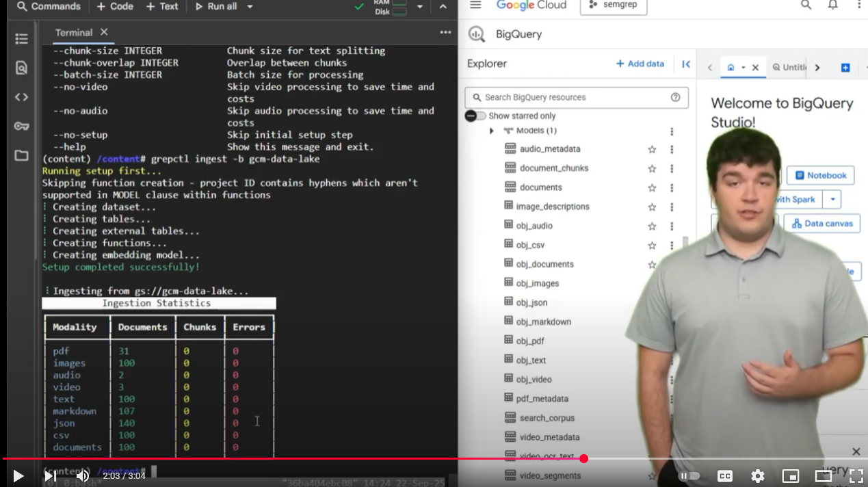Collapse the Colab header with chevron
This screenshot has width=868, height=487.
point(443,7)
